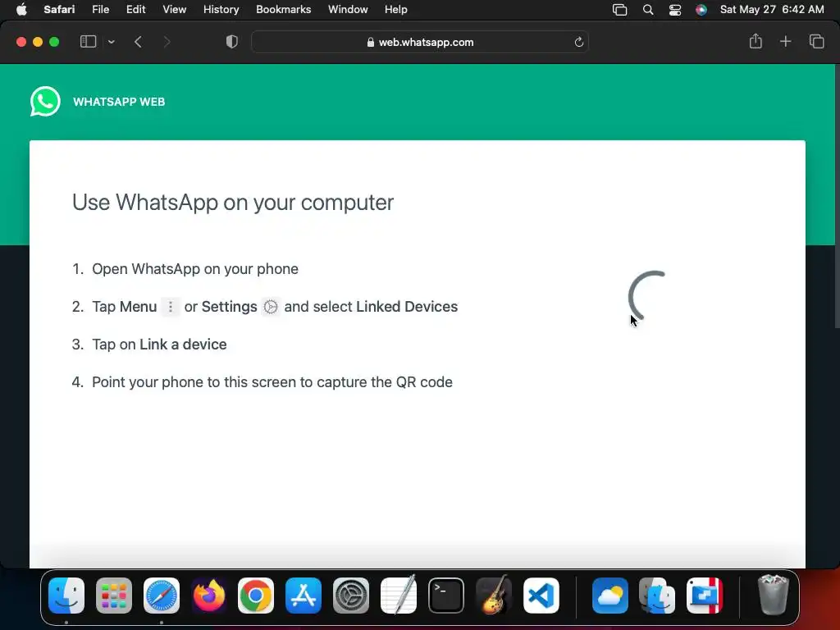
Task: Click the Linked Devices text
Action: tap(407, 307)
